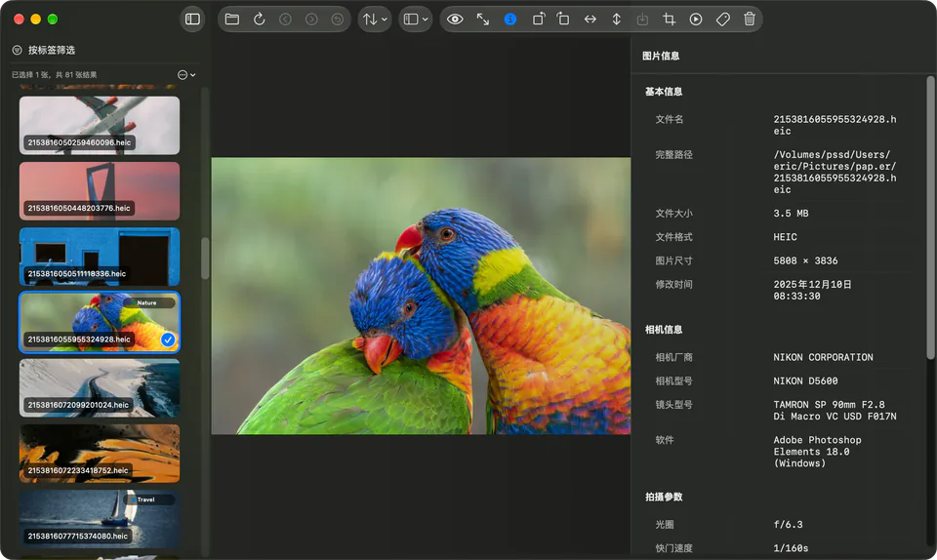
Task: Select thumbnail 2153816077715374080.heic
Action: click(100, 519)
